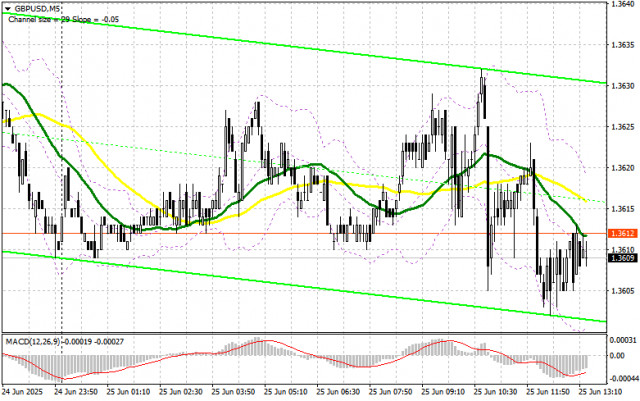640x401 pixels.
Task: Select the 1.3635 price axis label
Action: (x=622, y=45)
